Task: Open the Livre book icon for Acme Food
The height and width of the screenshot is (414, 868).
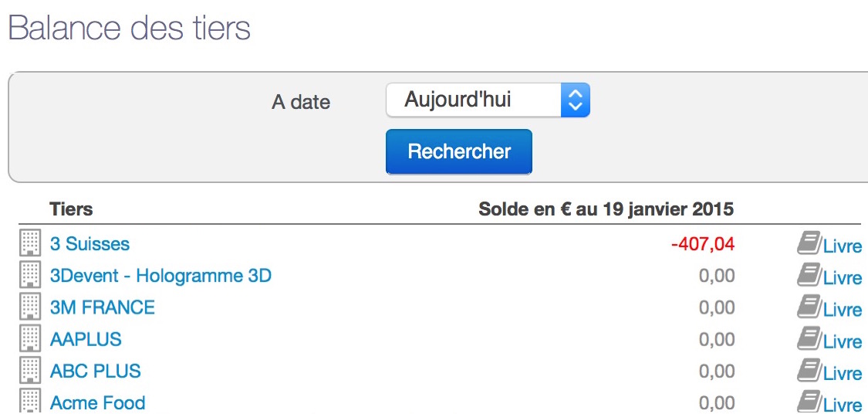Action: (809, 402)
